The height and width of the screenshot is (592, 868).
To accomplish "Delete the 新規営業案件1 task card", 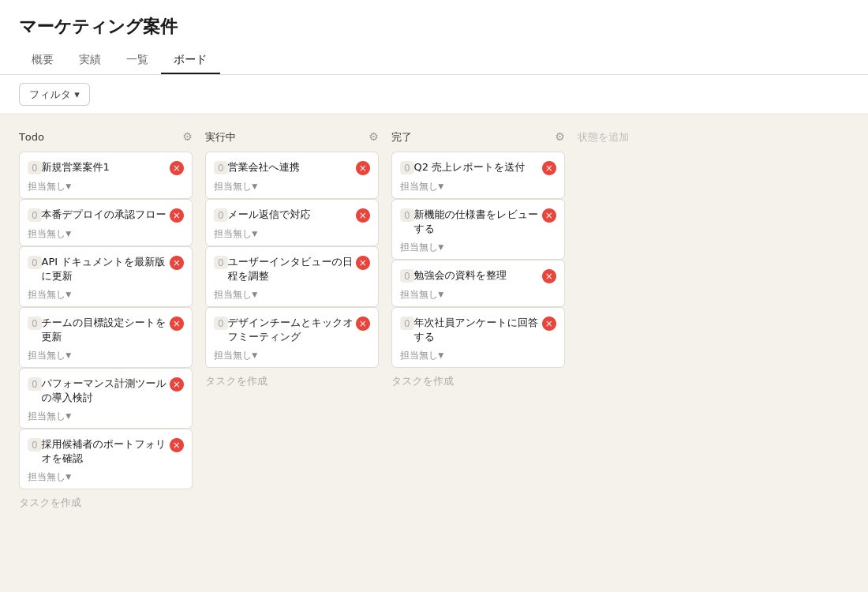I will pos(177,168).
